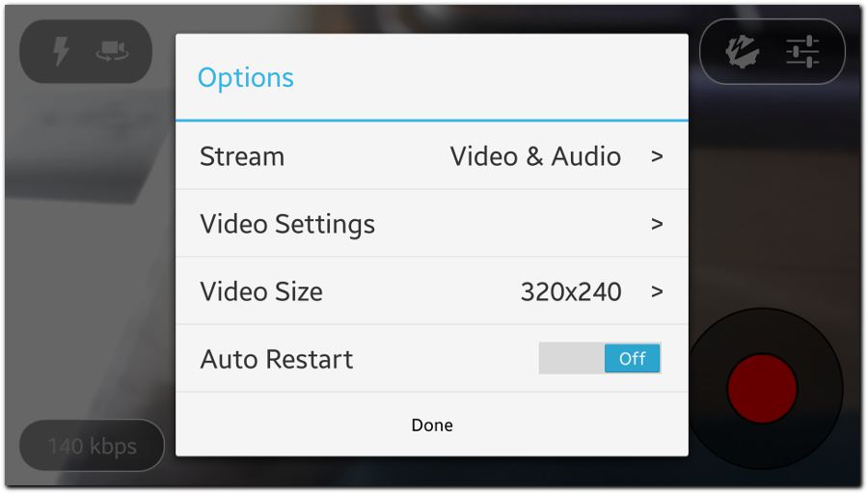The image size is (868, 494).
Task: Select the Video & Audio stream value
Action: coord(535,156)
